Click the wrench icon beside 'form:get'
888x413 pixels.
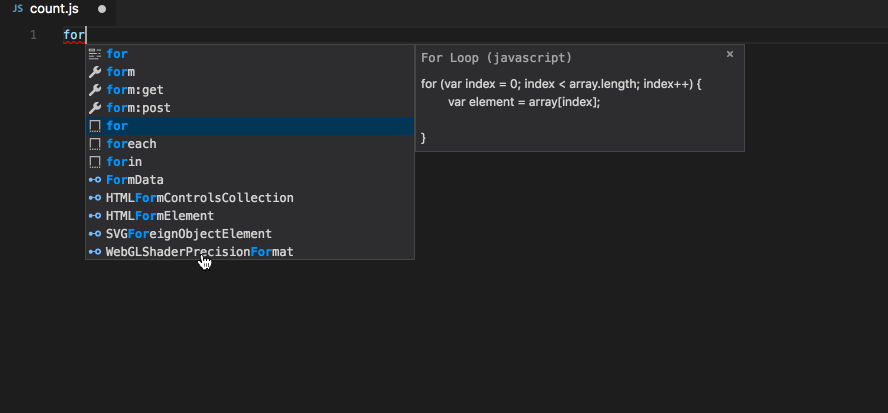point(95,90)
